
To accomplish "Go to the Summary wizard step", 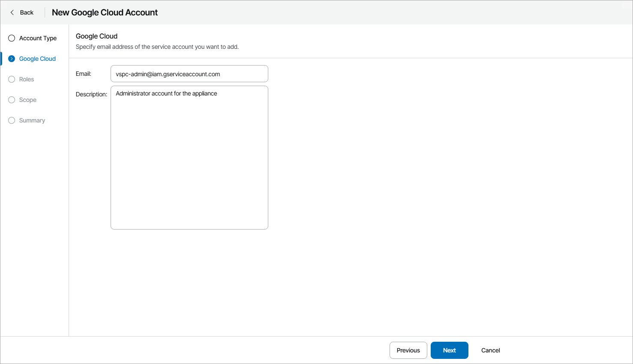I will [x=32, y=120].
